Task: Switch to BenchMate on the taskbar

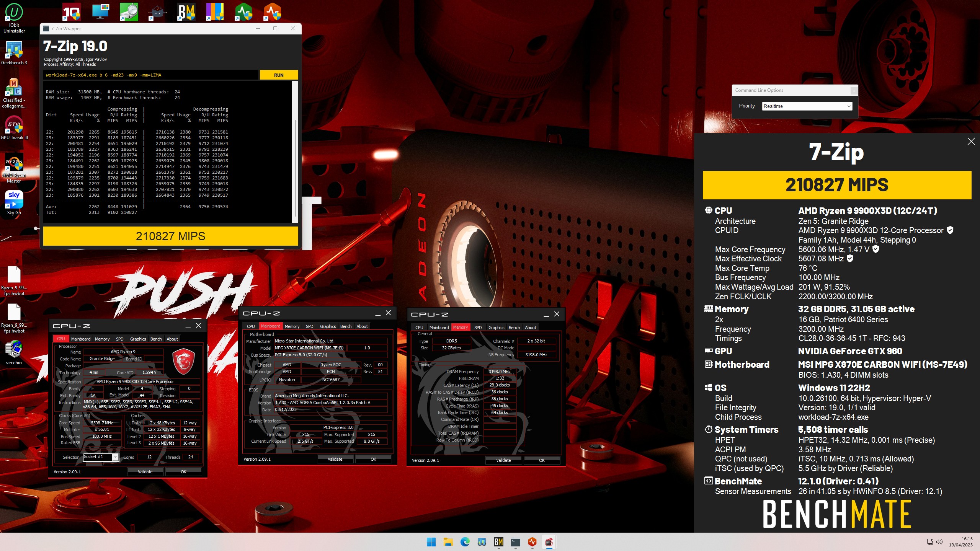Action: 498,542
